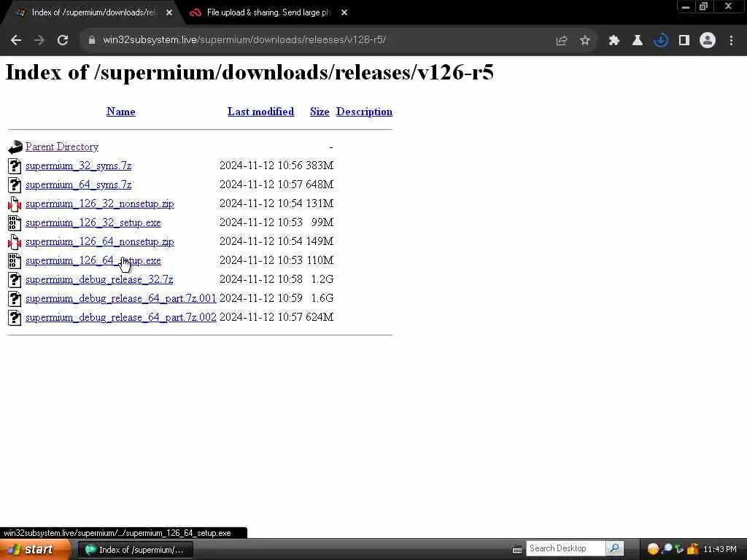The width and height of the screenshot is (747, 560).
Task: Download supermium_32_syms.7z
Action: (x=79, y=166)
